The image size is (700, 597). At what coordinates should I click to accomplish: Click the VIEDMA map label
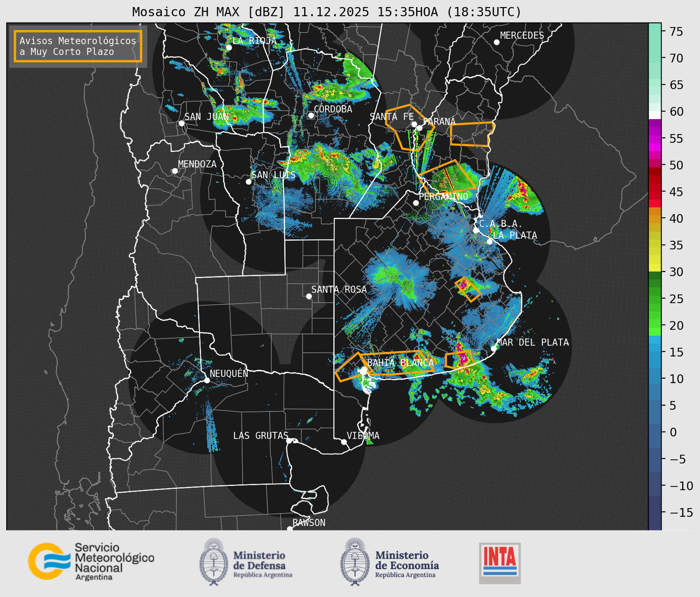[x=363, y=436]
